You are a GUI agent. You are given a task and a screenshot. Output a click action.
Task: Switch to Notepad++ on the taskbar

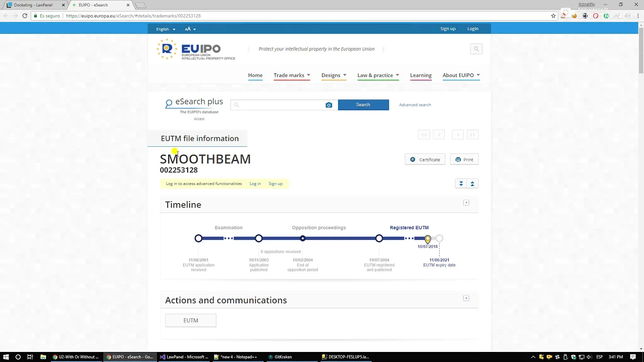235,357
